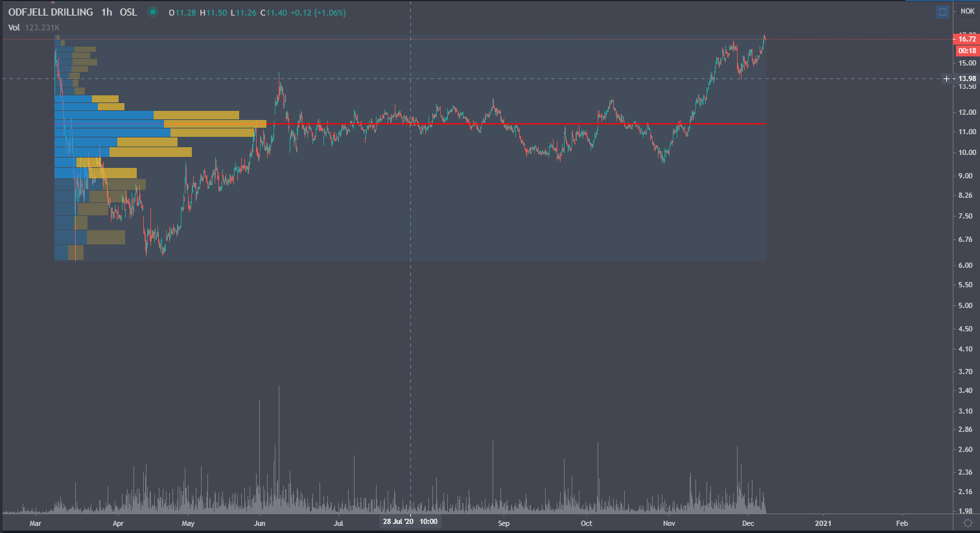
Task: Click the Mar label on time axis
Action: point(35,523)
